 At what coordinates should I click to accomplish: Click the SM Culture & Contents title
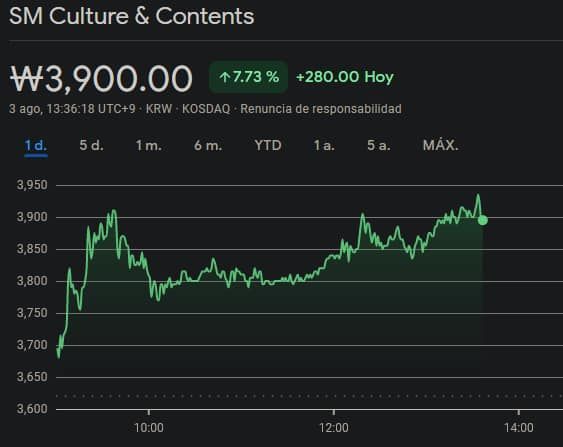click(x=131, y=16)
